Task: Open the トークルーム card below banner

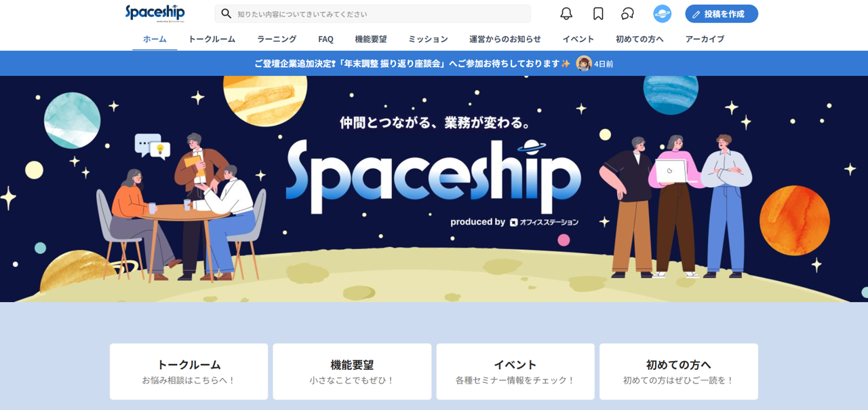Action: [189, 371]
